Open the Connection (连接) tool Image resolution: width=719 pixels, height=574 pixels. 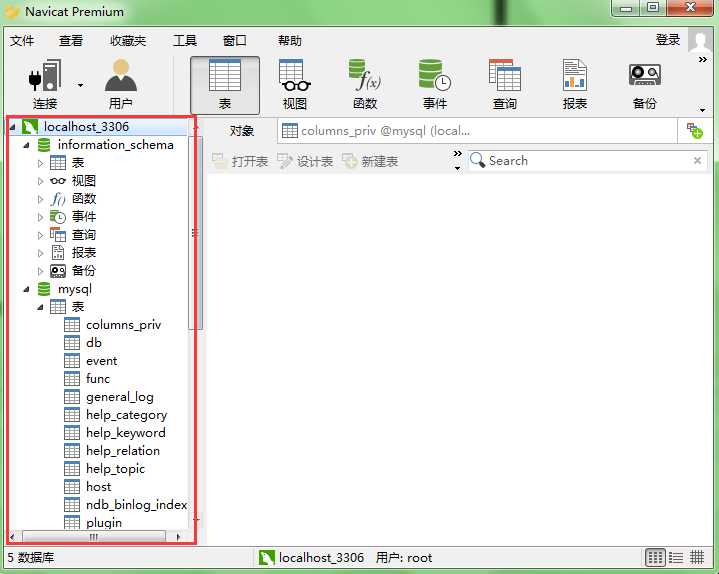tap(45, 85)
